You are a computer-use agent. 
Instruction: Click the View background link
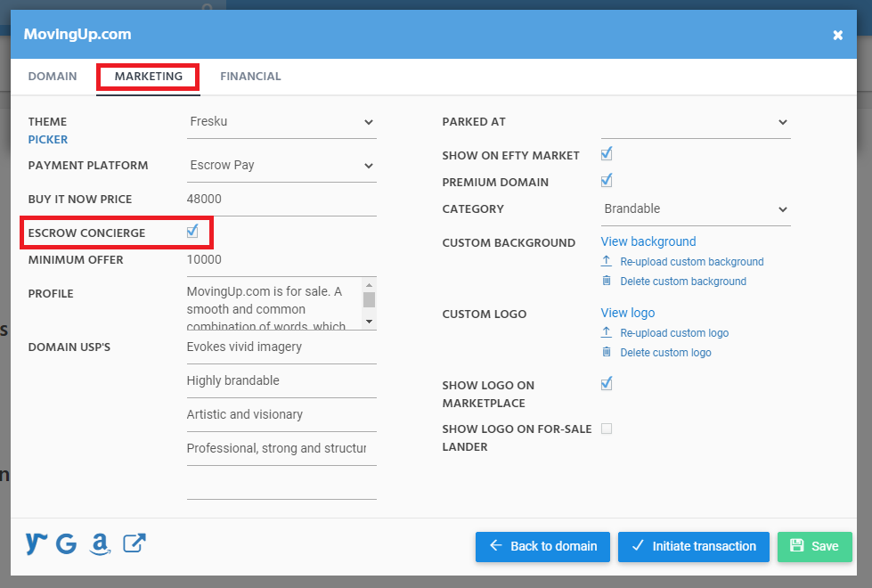(648, 241)
